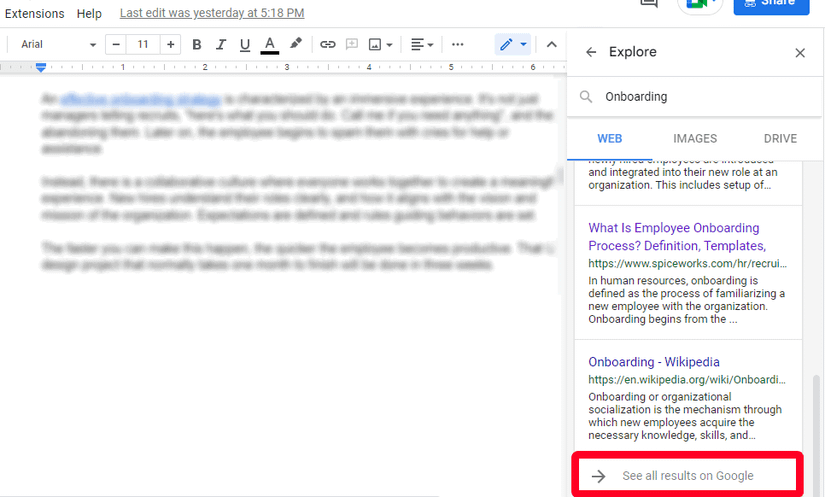Toggle underline formatting

(245, 45)
